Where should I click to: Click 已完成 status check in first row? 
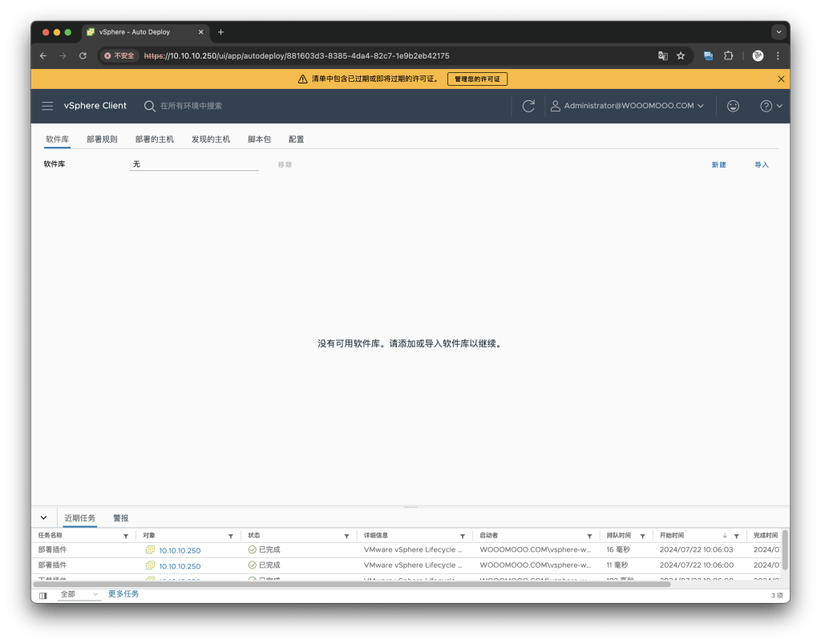coord(253,549)
